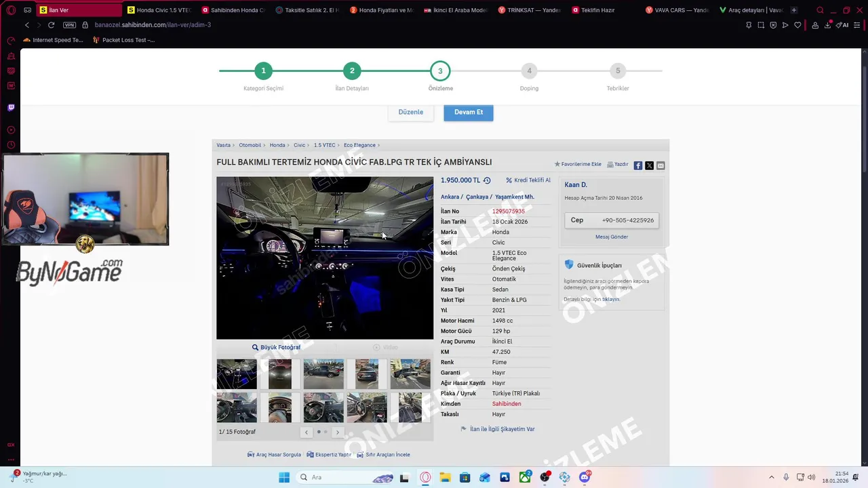Click seller name Kaan D.
Viewport: 868px width, 488px height.
click(576, 185)
